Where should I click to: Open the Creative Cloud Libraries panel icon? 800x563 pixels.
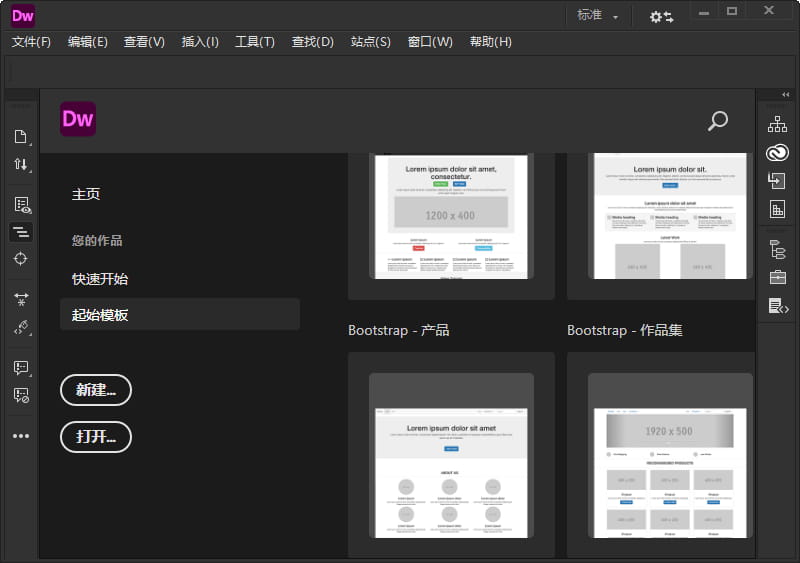(x=777, y=153)
